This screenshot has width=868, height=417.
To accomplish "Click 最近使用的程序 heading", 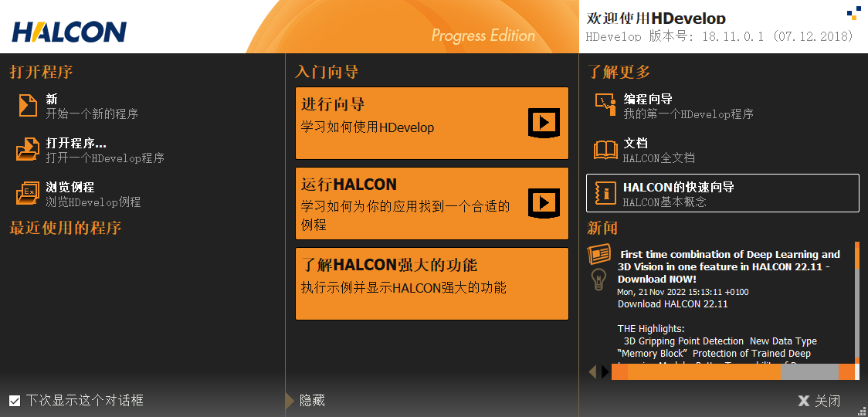I will pyautogui.click(x=66, y=228).
